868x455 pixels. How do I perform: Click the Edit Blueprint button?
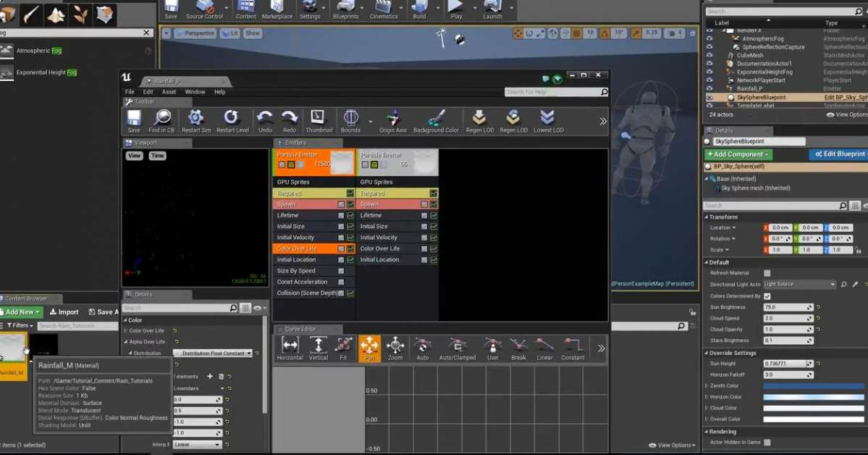[x=839, y=154]
